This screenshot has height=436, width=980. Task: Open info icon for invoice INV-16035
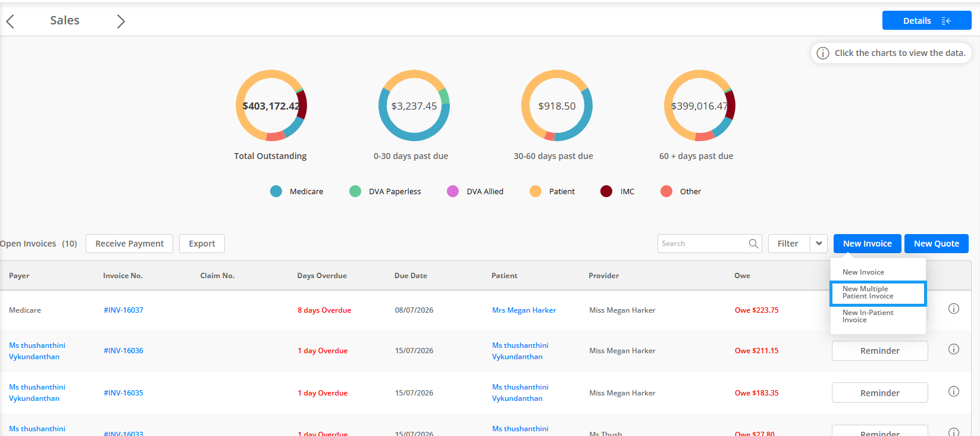pos(954,391)
